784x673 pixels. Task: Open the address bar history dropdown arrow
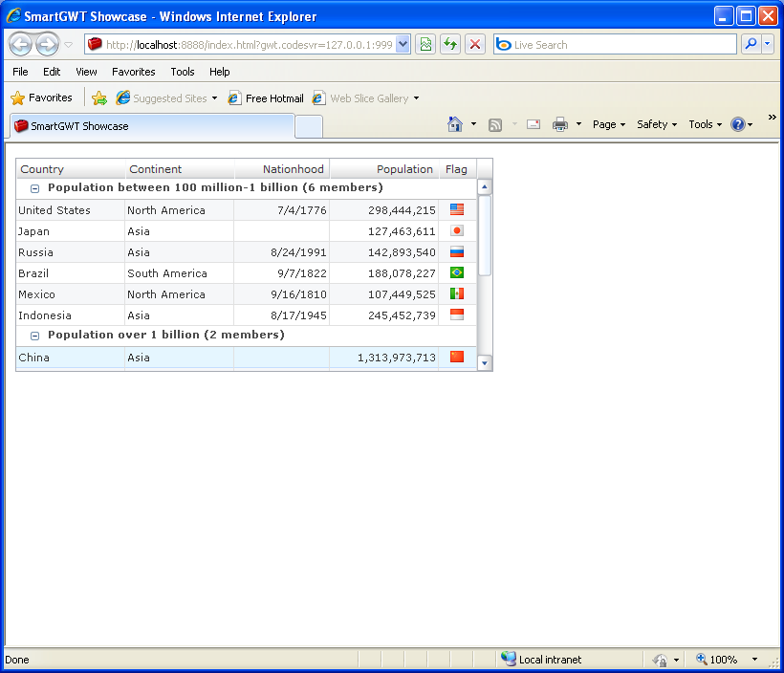[403, 45]
